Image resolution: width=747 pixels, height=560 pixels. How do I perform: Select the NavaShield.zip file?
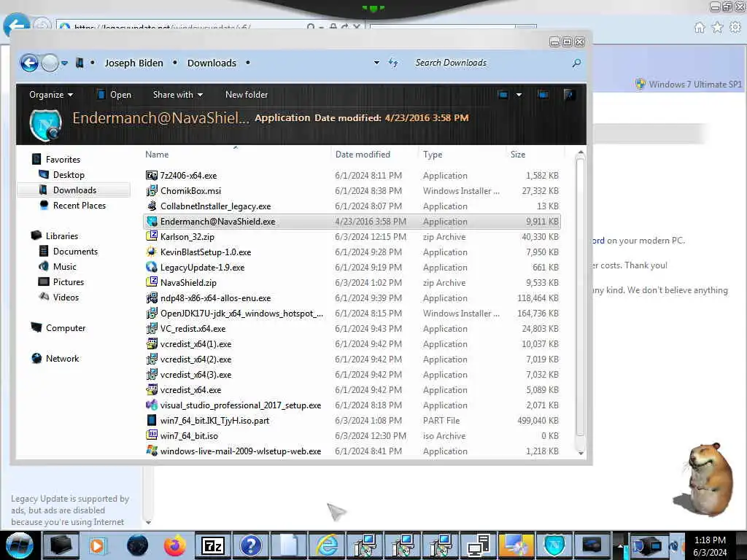(352, 282)
